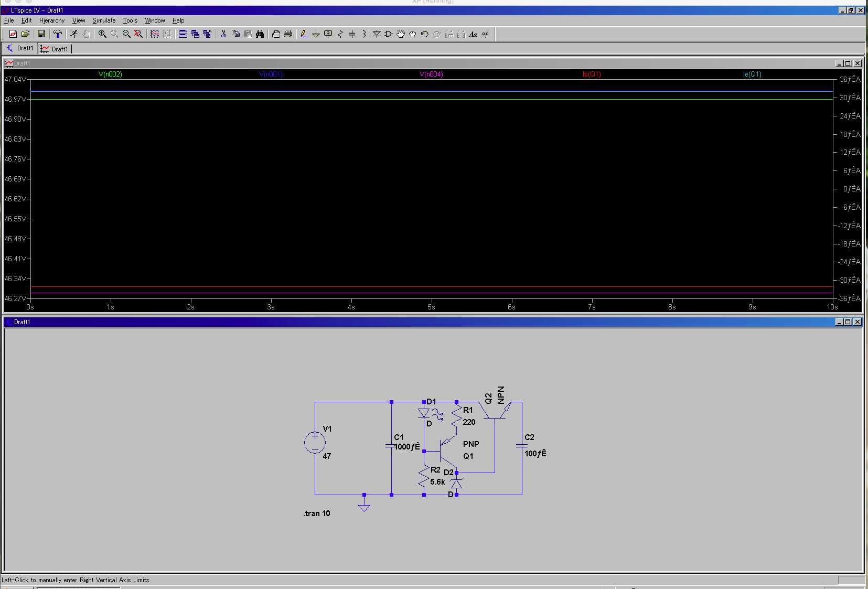The width and height of the screenshot is (868, 589).
Task: Minimize the schematic Draft1 window
Action: point(839,322)
